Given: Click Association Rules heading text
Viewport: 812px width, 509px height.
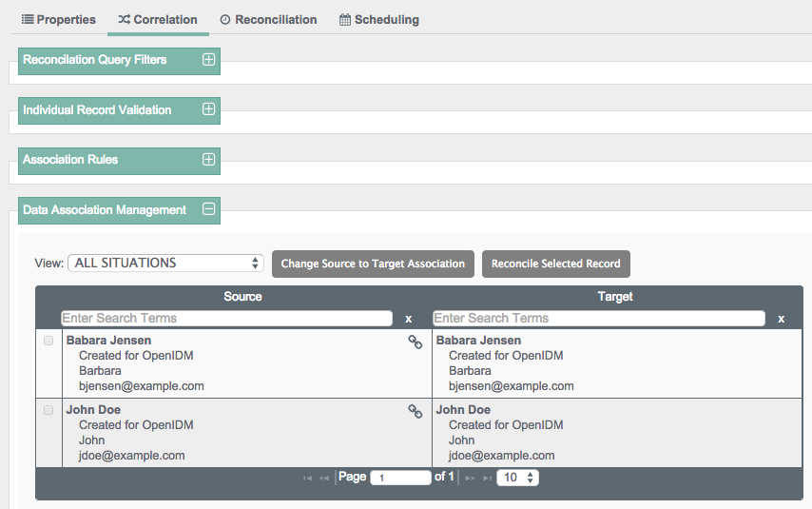Looking at the screenshot, I should point(70,160).
